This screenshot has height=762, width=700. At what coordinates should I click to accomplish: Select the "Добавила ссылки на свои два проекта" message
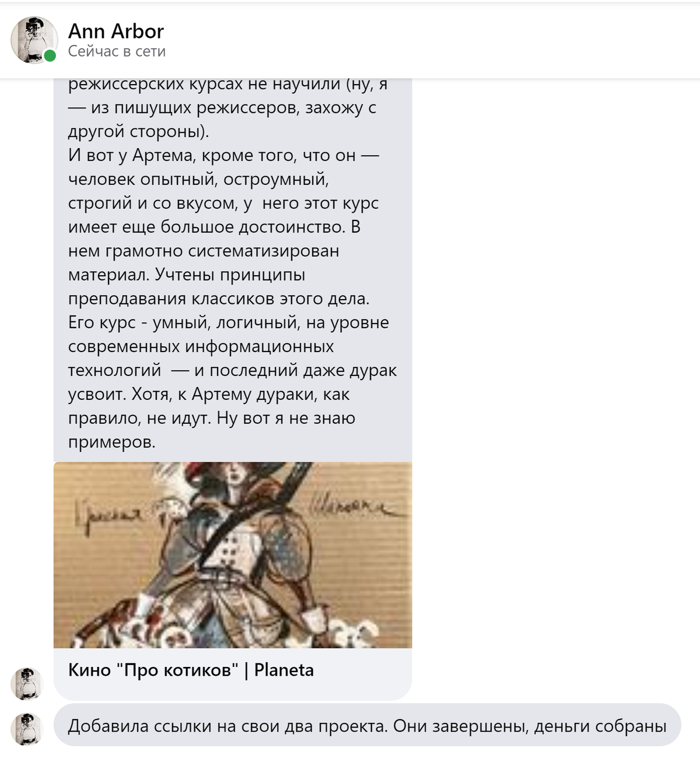click(367, 726)
